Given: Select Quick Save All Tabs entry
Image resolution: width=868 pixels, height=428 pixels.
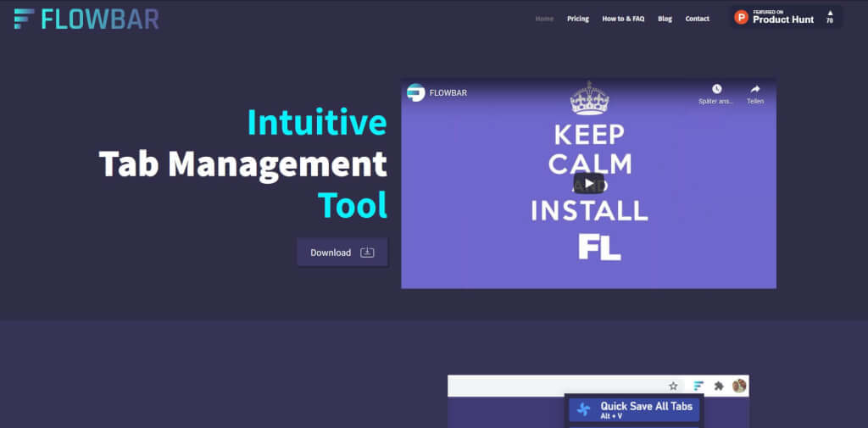Looking at the screenshot, I should pos(634,409).
